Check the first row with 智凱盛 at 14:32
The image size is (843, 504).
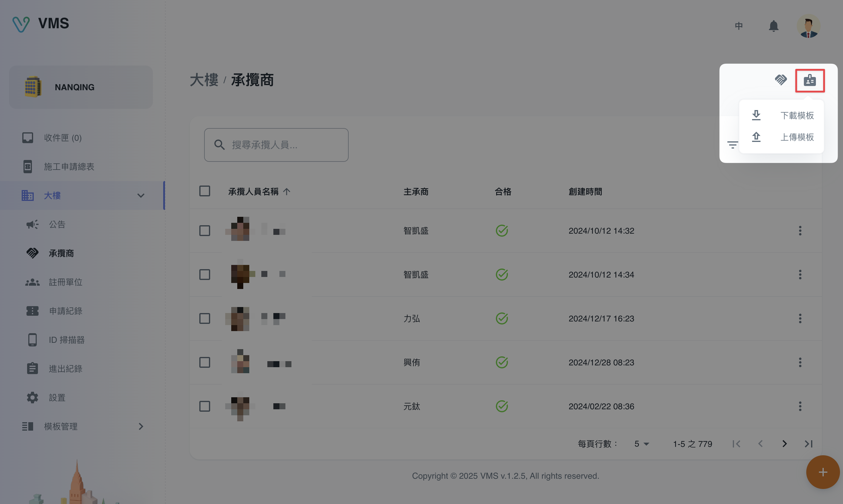tap(205, 231)
